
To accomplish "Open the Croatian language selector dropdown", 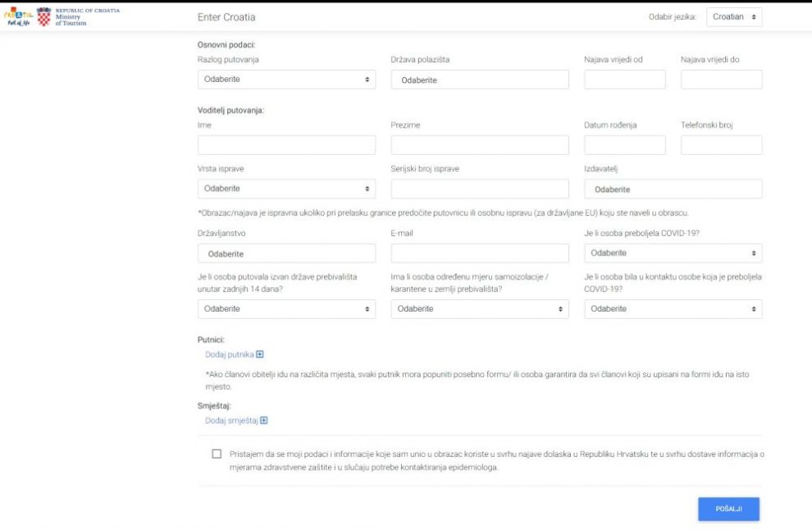I will click(x=733, y=16).
